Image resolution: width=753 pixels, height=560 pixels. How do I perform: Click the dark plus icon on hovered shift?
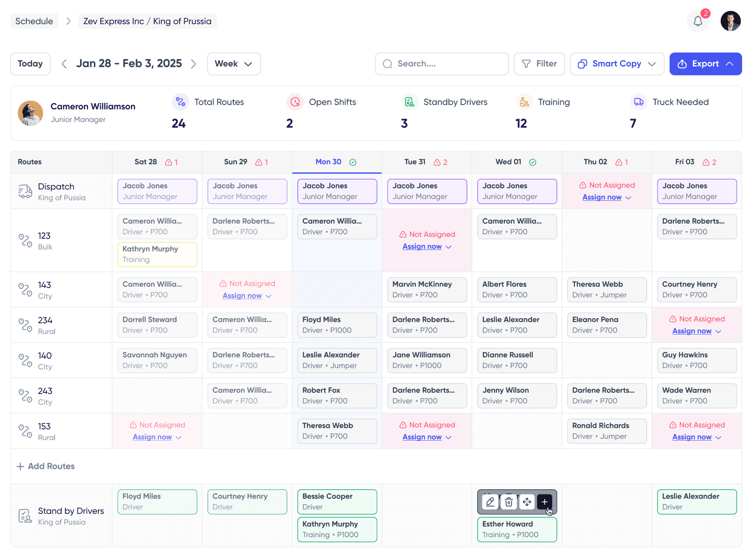pos(545,502)
